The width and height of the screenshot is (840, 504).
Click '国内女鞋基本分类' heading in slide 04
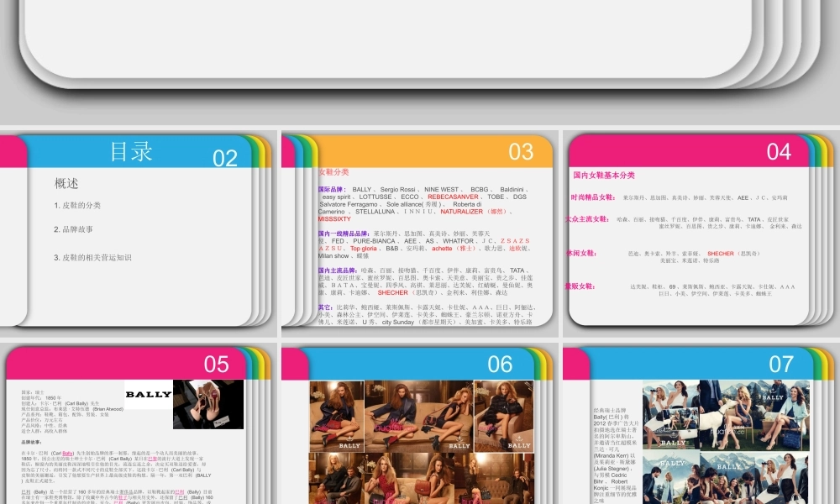pos(604,176)
